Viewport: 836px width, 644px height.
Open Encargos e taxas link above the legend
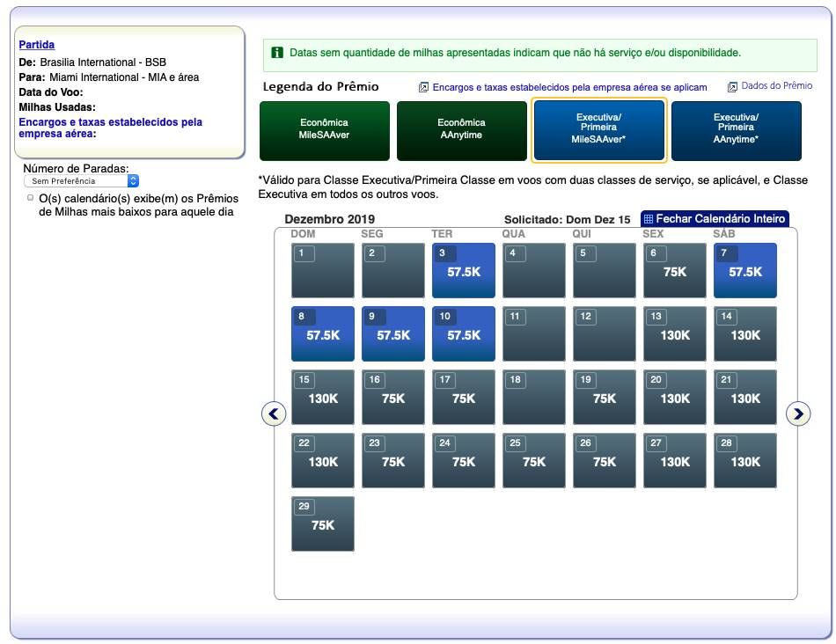569,87
